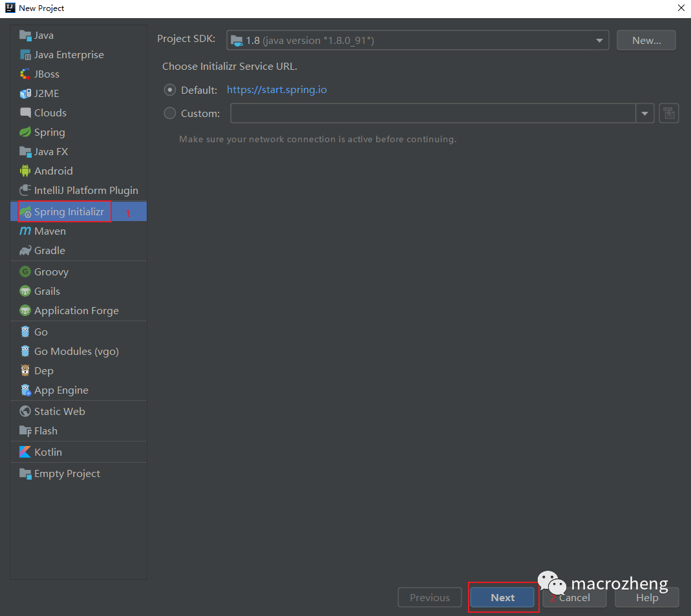Choose the Java FX folder icon
Image resolution: width=691 pixels, height=616 pixels.
click(25, 152)
